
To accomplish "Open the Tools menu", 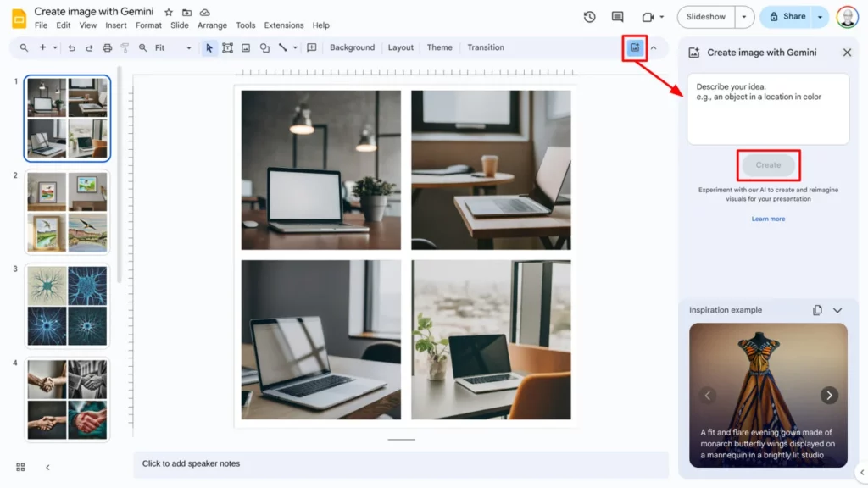I will point(245,25).
